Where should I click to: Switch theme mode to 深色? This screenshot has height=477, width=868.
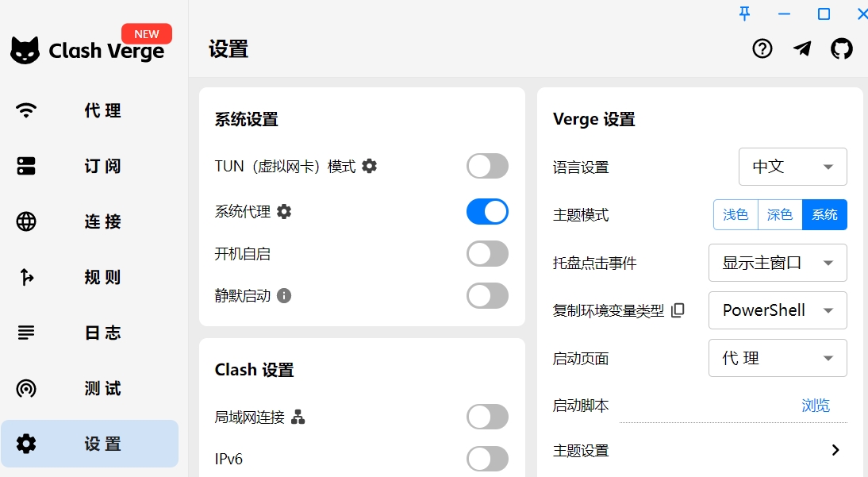coord(779,214)
